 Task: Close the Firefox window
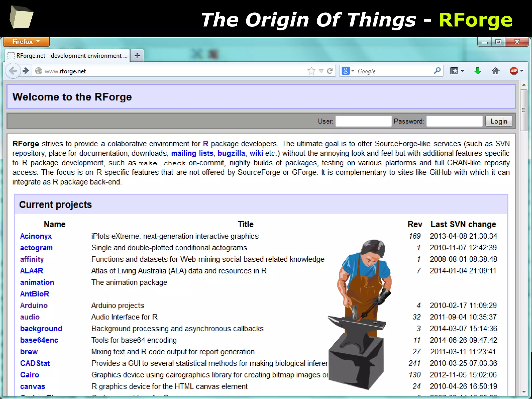[517, 42]
